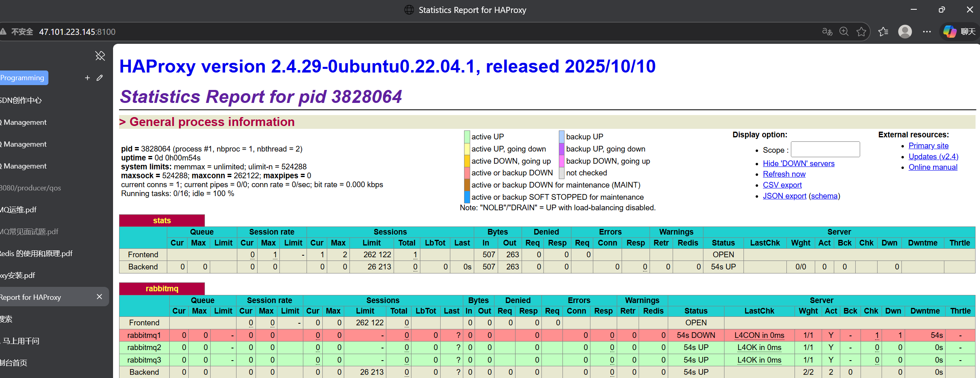
Task: Open Redis 的使用和原理.pdf tab
Action: 36,254
